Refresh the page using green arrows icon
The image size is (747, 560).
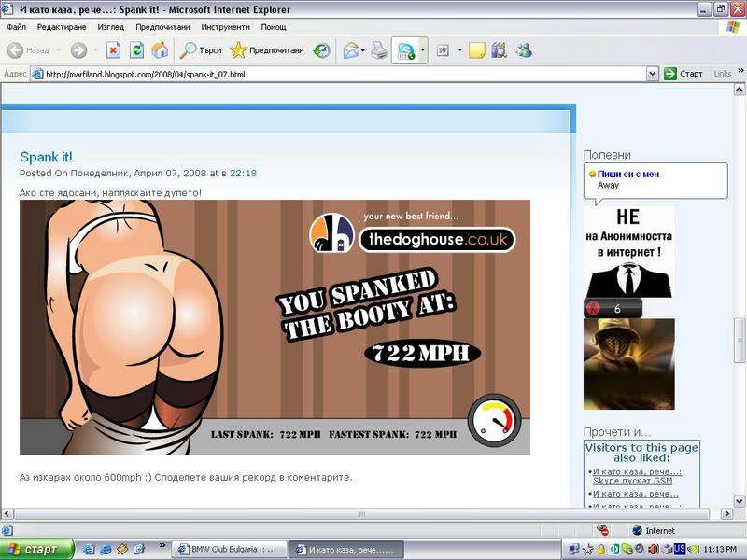(136, 50)
